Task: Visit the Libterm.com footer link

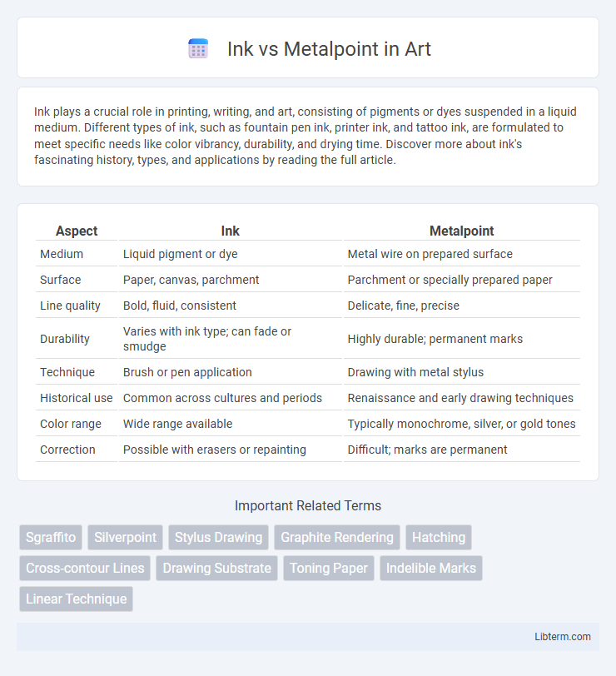Action: pos(563,636)
